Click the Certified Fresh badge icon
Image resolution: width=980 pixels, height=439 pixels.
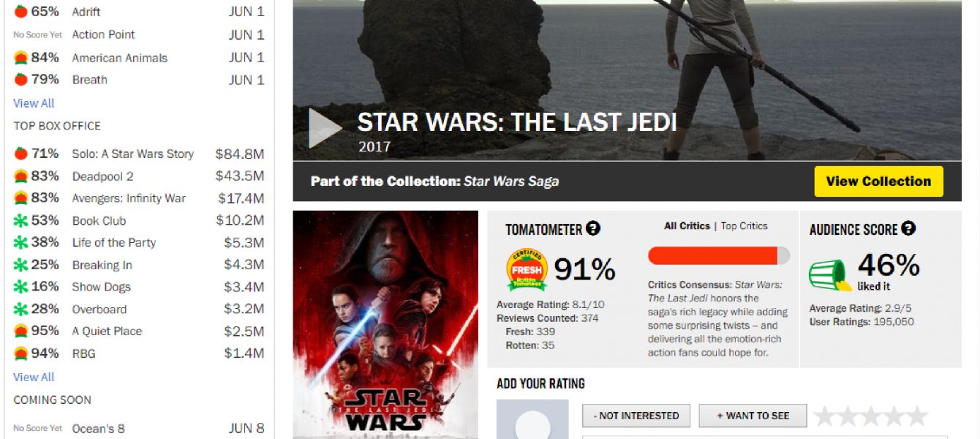click(x=527, y=270)
